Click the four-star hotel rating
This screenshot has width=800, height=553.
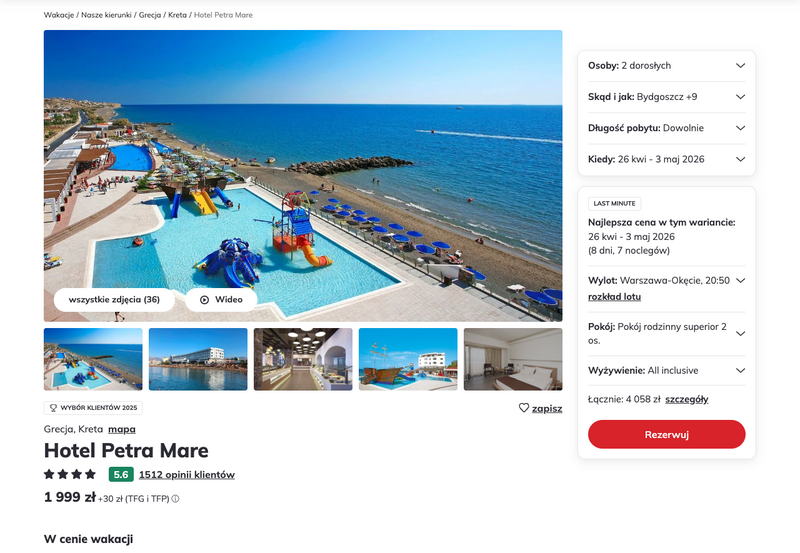(x=70, y=474)
